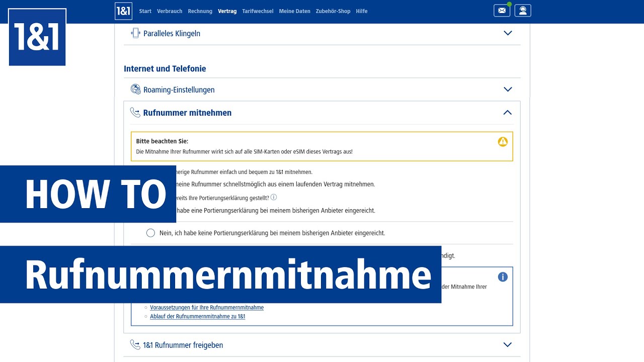The height and width of the screenshot is (362, 644).
Task: Click the Rufnummer mitnehmen phone icon
Action: click(x=135, y=113)
